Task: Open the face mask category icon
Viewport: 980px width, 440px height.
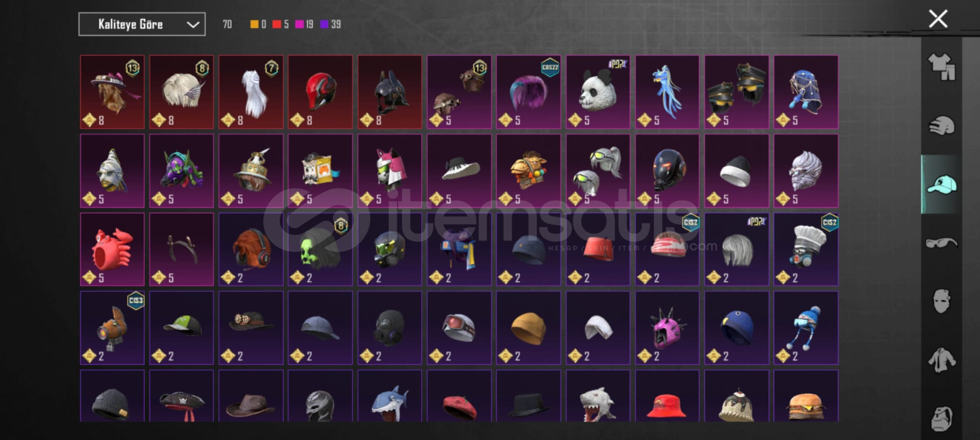Action: (942, 301)
